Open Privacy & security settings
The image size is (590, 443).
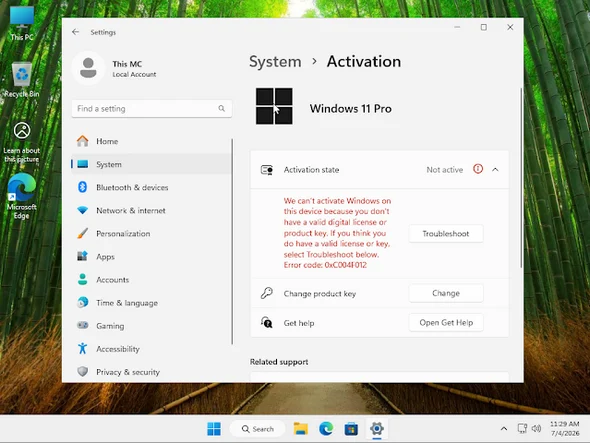pyautogui.click(x=151, y=371)
